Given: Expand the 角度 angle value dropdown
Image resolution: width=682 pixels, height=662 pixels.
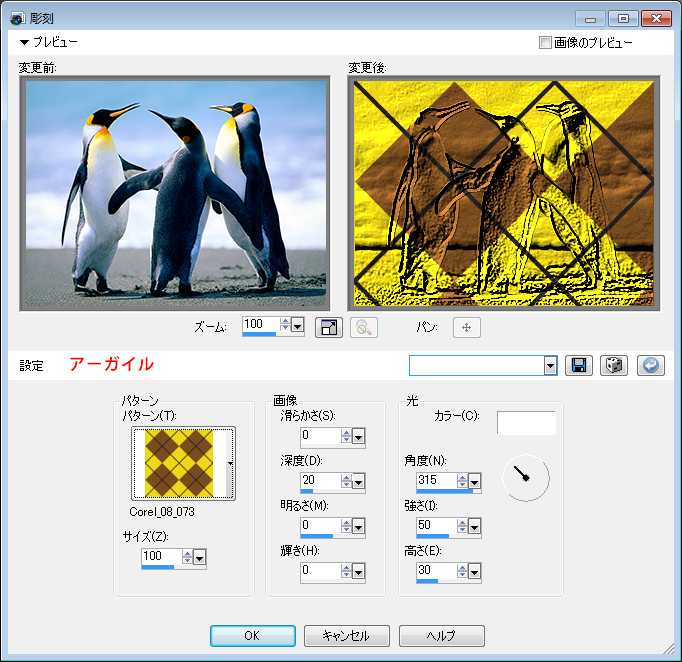Looking at the screenshot, I should [475, 482].
